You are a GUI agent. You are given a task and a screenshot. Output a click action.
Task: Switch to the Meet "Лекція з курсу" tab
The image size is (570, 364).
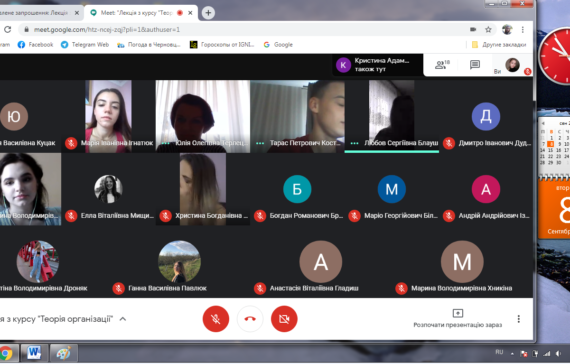tap(141, 13)
